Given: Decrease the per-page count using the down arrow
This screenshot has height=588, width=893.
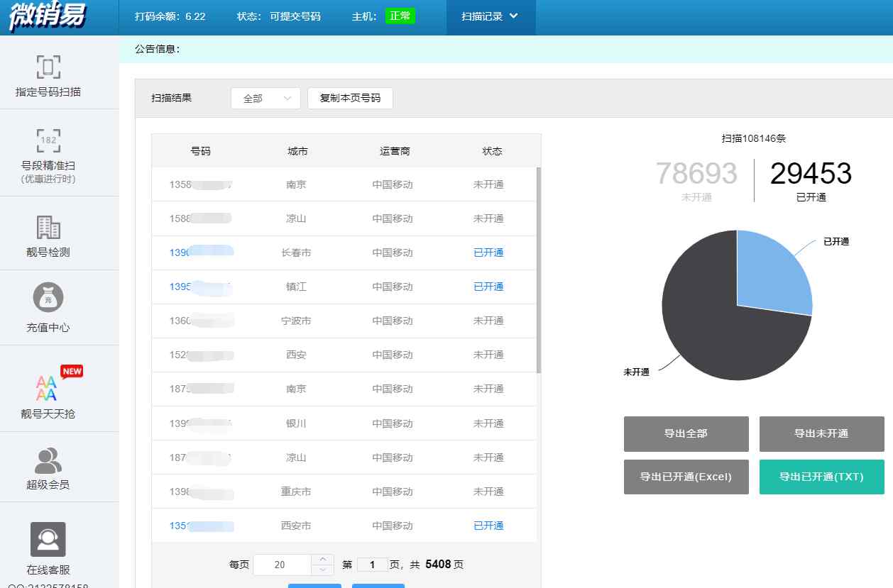Looking at the screenshot, I should coord(322,570).
